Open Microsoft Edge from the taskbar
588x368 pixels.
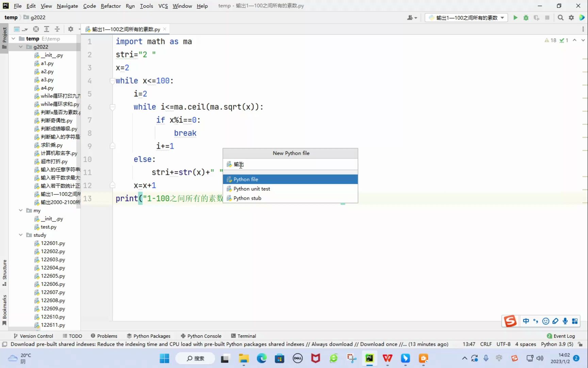[x=261, y=358]
